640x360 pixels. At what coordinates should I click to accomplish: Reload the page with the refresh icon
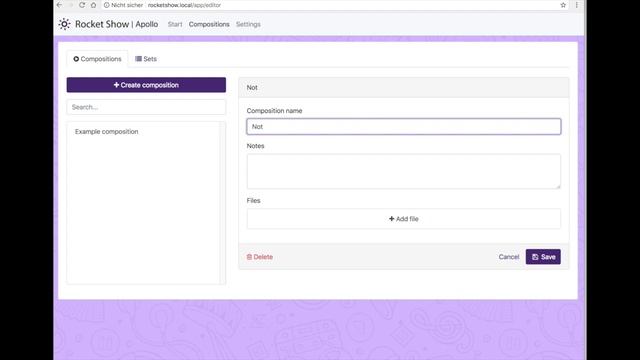pos(82,5)
